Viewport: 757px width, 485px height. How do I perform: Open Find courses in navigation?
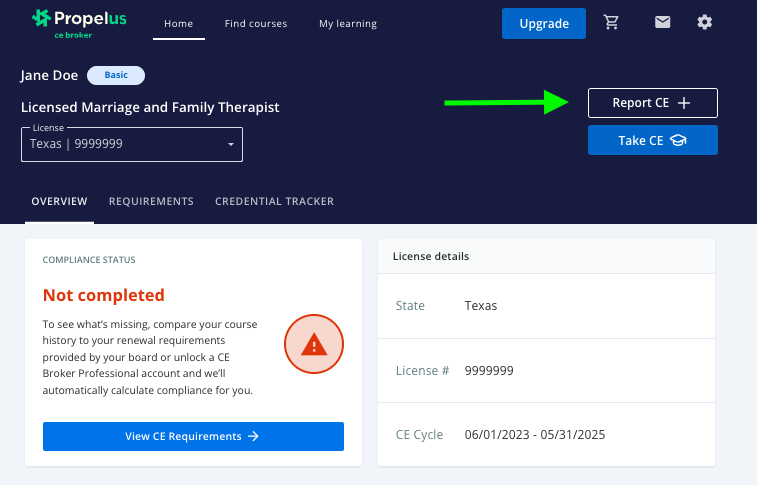pos(255,23)
